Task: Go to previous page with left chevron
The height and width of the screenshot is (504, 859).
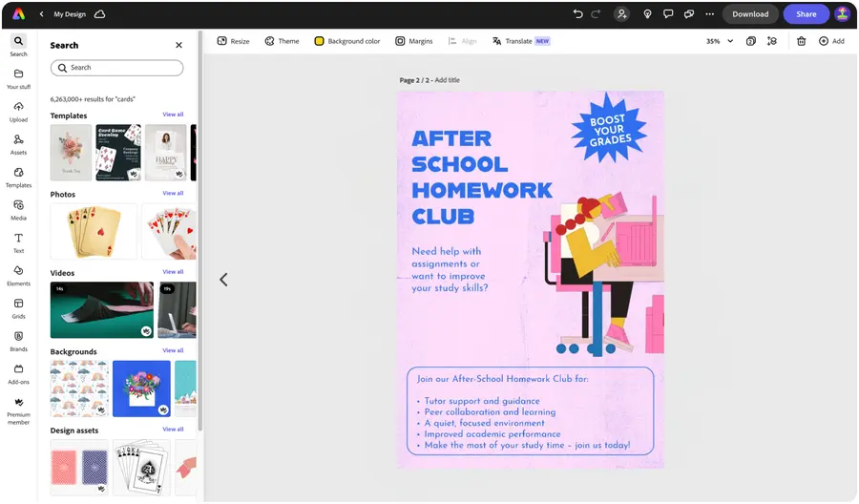Action: coord(223,280)
